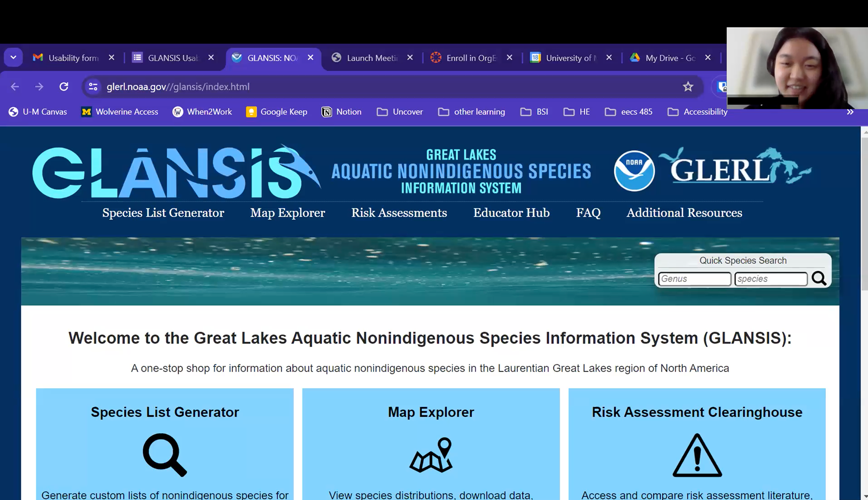The height and width of the screenshot is (500, 868).
Task: Click the webcam video thumbnail
Action: point(797,68)
